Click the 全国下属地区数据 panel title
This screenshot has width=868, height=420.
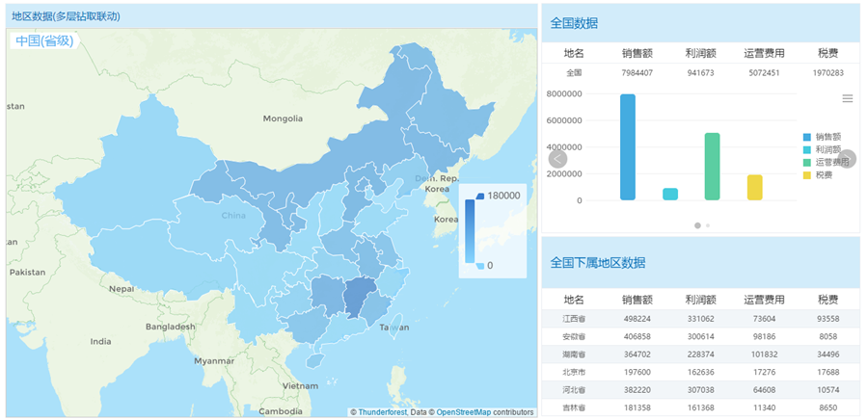tap(597, 262)
